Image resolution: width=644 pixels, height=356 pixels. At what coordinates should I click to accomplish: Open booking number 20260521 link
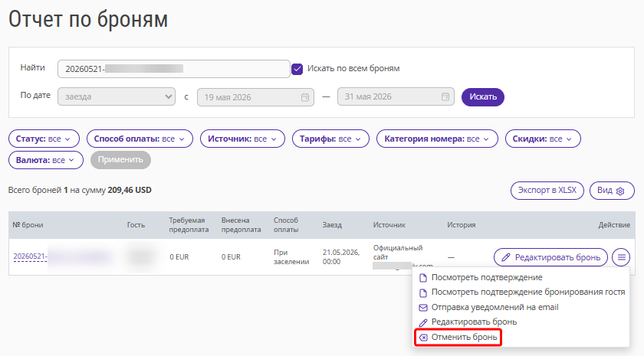click(31, 256)
